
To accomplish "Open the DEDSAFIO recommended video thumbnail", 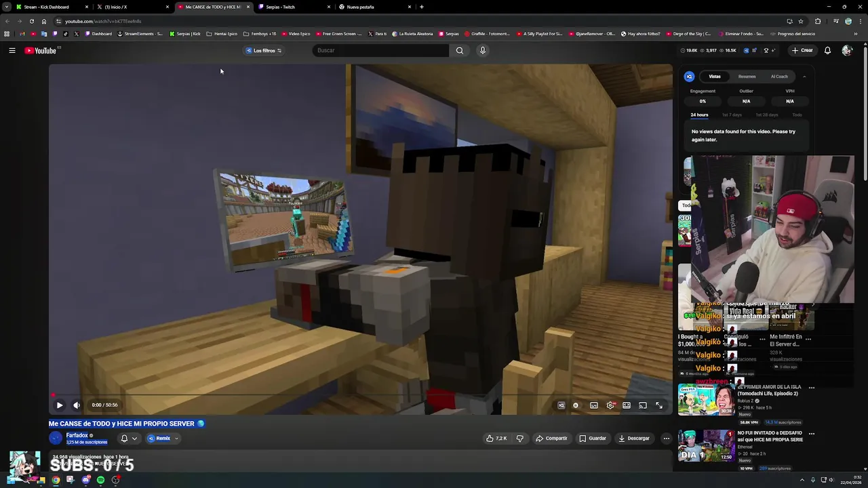I will 705,445.
